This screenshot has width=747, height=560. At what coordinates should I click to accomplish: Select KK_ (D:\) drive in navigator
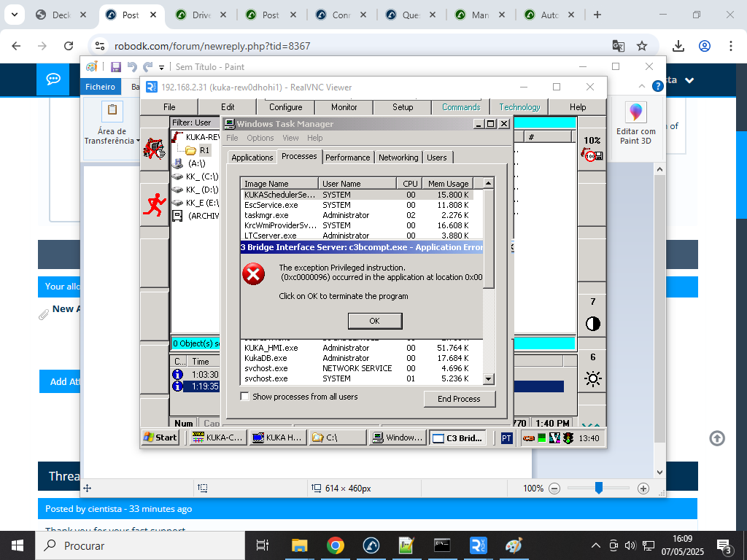(196, 190)
